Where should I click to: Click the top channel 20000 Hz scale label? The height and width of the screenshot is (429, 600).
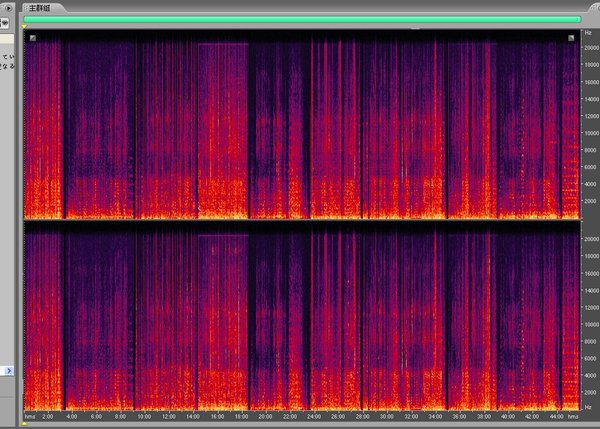click(591, 48)
